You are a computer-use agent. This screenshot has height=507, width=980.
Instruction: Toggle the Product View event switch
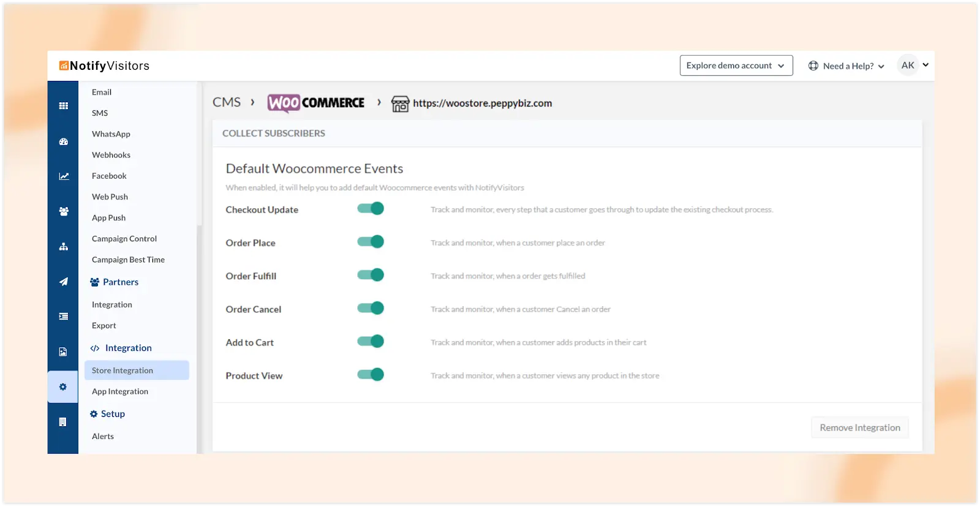[x=371, y=375]
